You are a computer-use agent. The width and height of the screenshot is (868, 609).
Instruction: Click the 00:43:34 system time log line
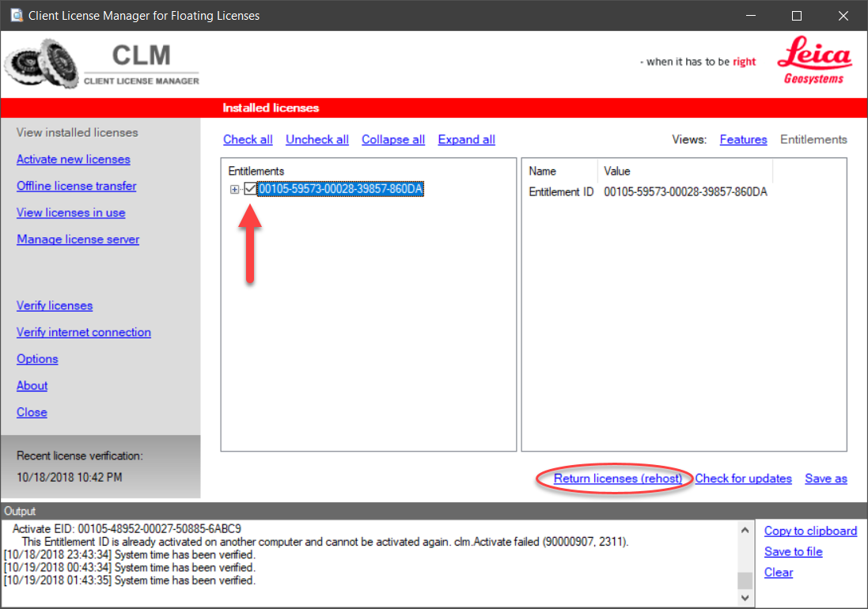[130, 568]
